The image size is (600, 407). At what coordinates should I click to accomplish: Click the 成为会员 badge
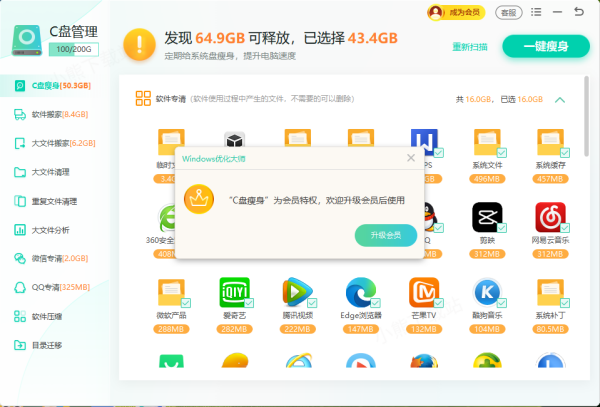pos(456,13)
